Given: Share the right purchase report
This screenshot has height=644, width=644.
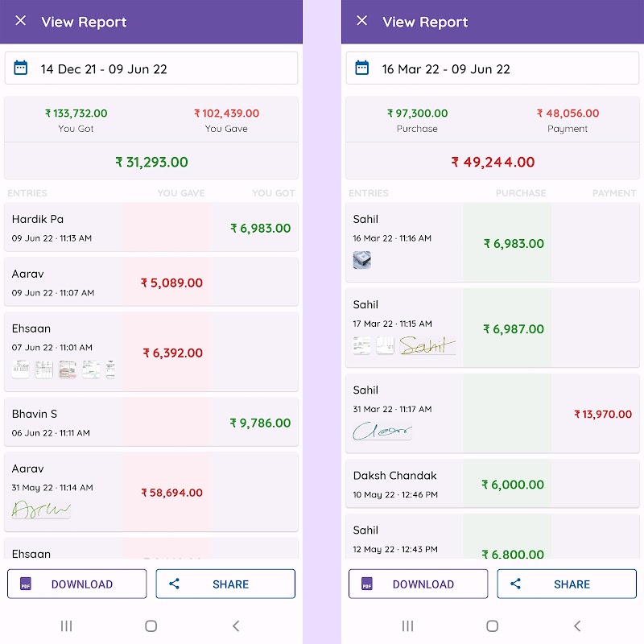Looking at the screenshot, I should [567, 584].
